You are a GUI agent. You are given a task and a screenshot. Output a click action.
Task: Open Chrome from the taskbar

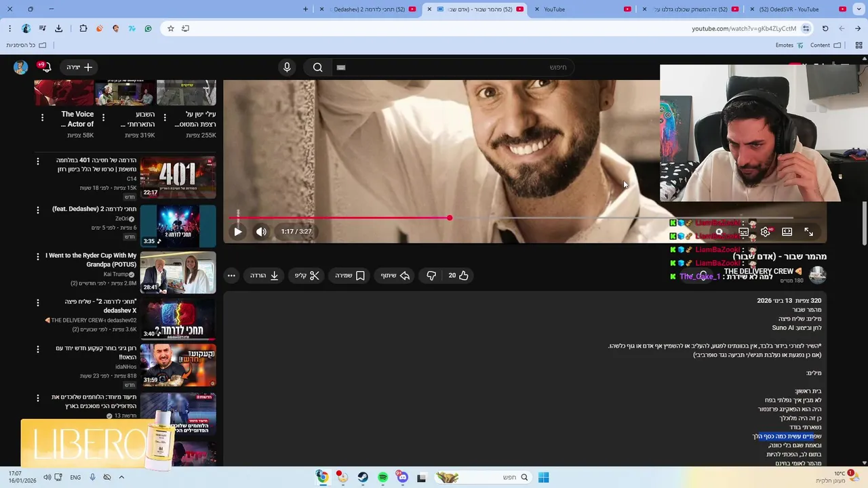coord(322,477)
